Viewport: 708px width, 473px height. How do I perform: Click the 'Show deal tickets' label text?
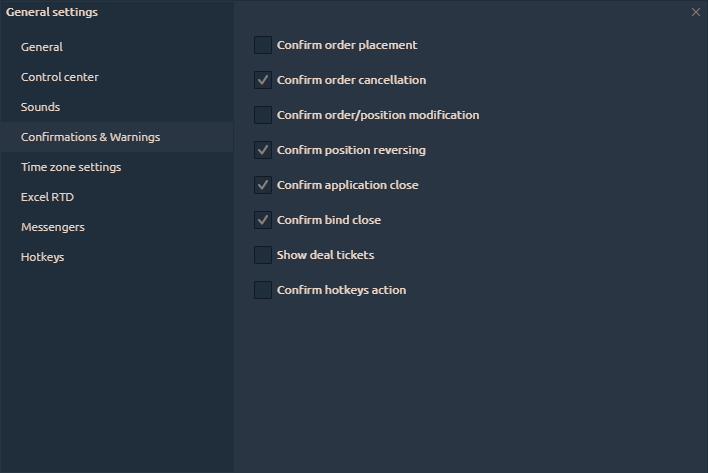pos(325,255)
